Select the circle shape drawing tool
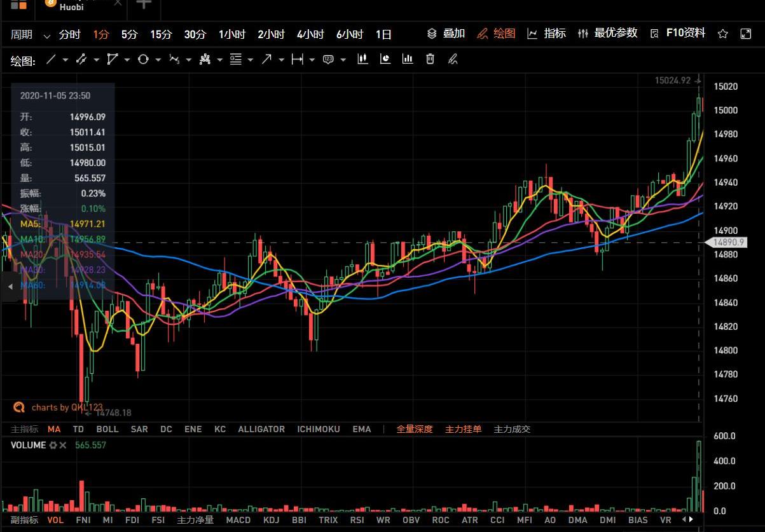Viewport: 765px width, 532px height. click(x=142, y=60)
